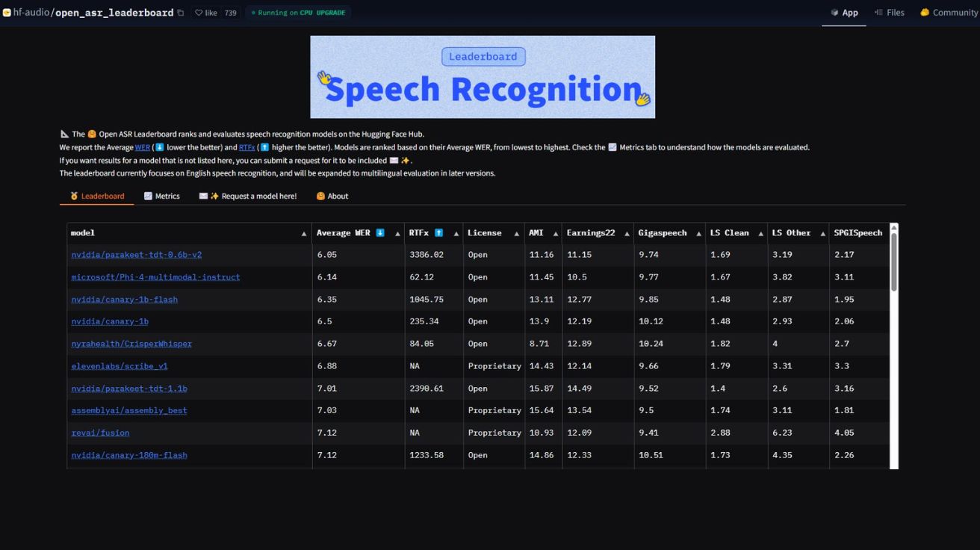Image resolution: width=980 pixels, height=550 pixels.
Task: Open the open_asr_leaderboard space link
Action: point(114,13)
